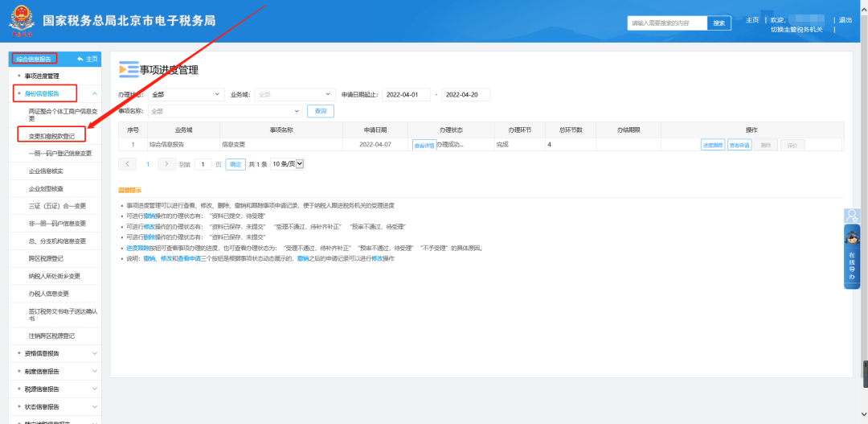Click the 2022-04-07 date cell
This screenshot has width=868, height=424.
click(x=375, y=144)
